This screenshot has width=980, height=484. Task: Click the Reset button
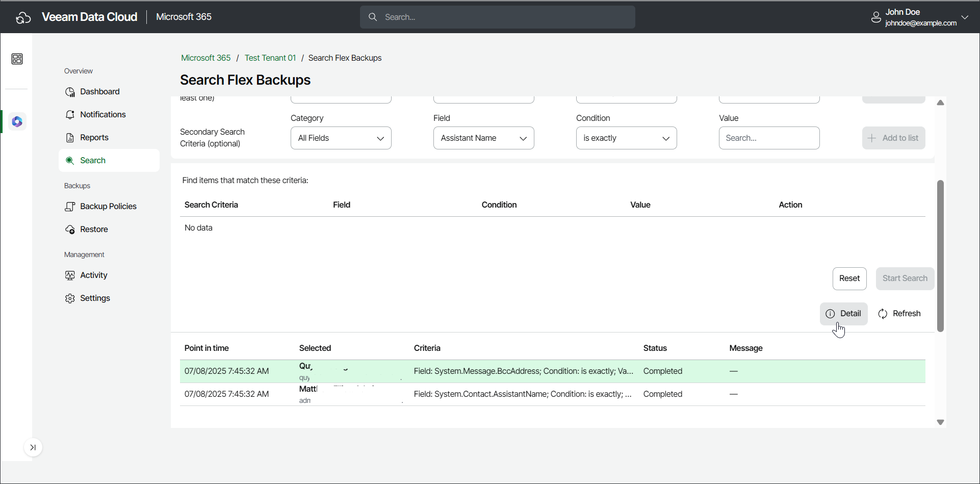click(849, 278)
